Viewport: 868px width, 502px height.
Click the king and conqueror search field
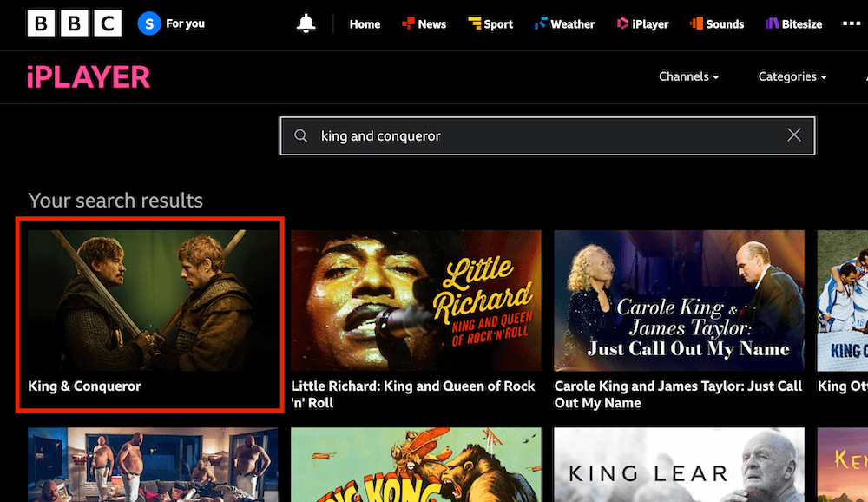(548, 135)
